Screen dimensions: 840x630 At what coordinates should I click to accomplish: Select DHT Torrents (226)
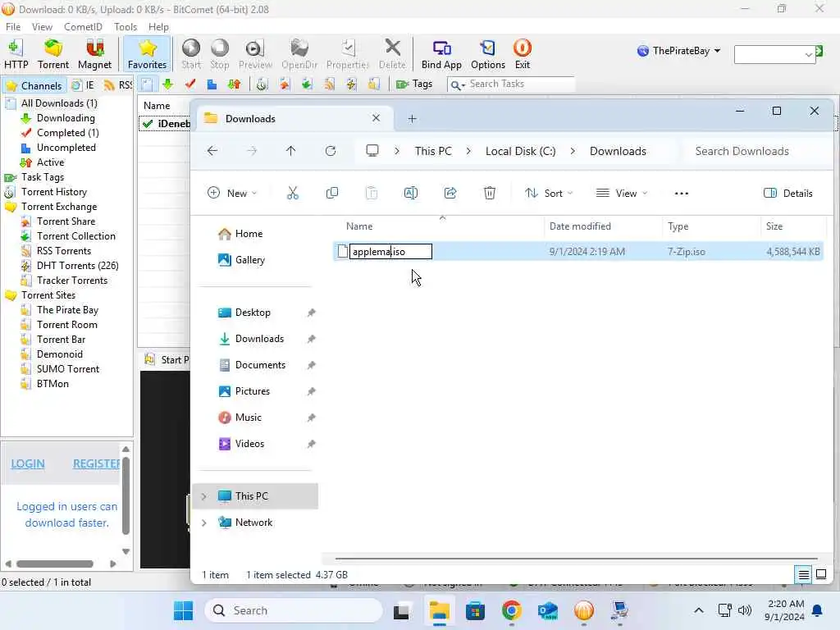(x=78, y=266)
